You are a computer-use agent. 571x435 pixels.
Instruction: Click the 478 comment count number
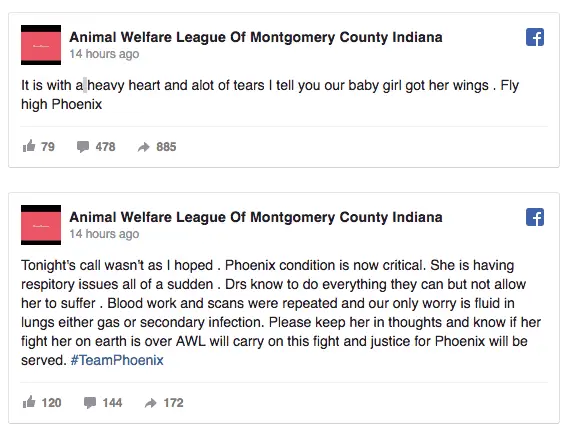coord(105,147)
